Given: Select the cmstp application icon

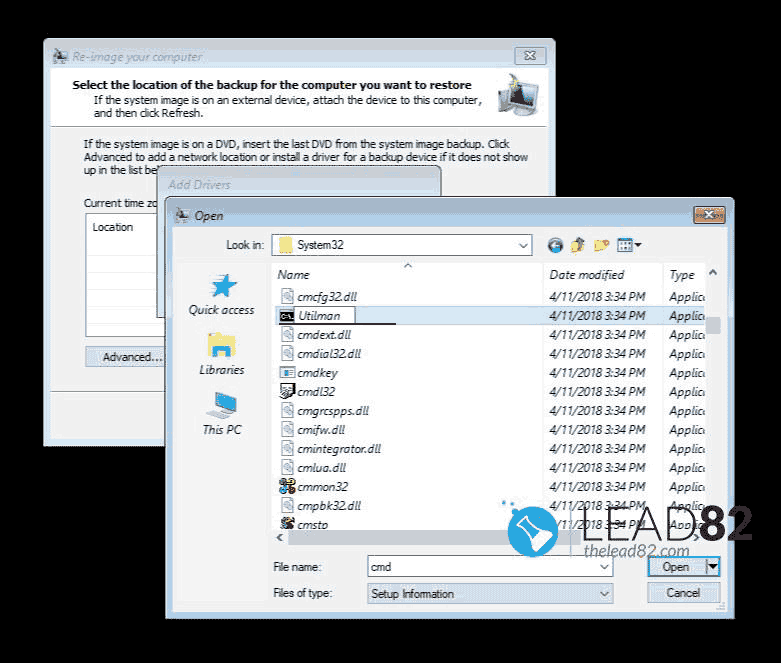Looking at the screenshot, I should 287,524.
